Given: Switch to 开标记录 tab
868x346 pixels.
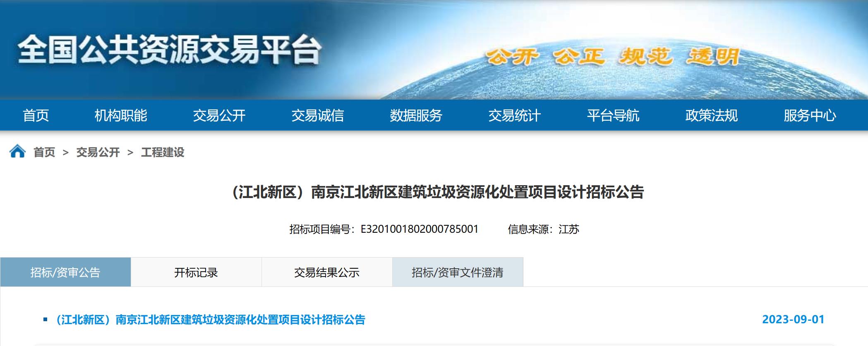Looking at the screenshot, I should 196,272.
